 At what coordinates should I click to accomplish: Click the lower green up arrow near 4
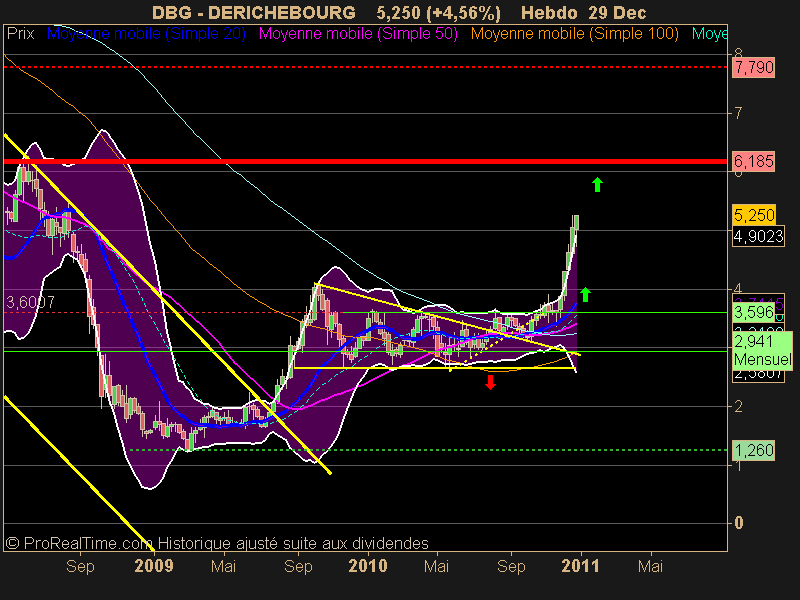coord(585,294)
